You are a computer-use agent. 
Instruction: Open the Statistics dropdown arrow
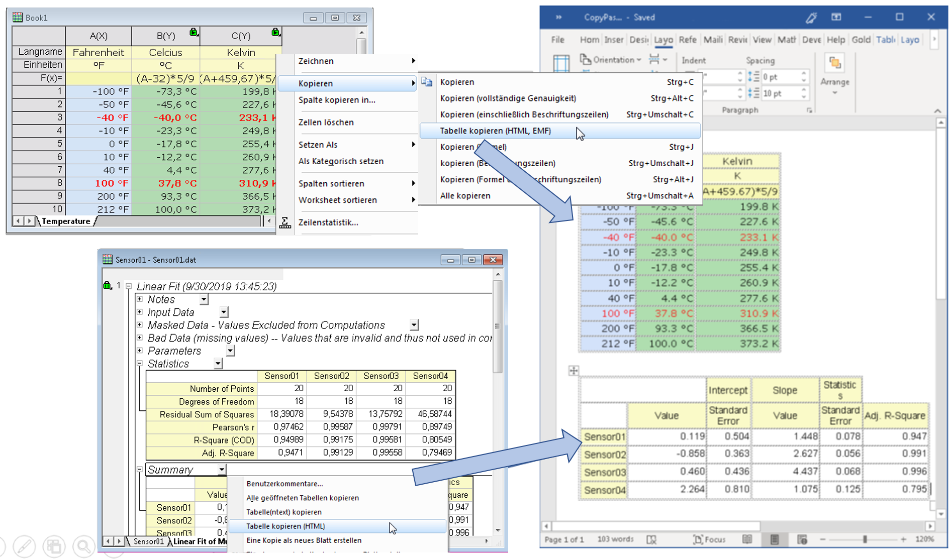tap(218, 364)
